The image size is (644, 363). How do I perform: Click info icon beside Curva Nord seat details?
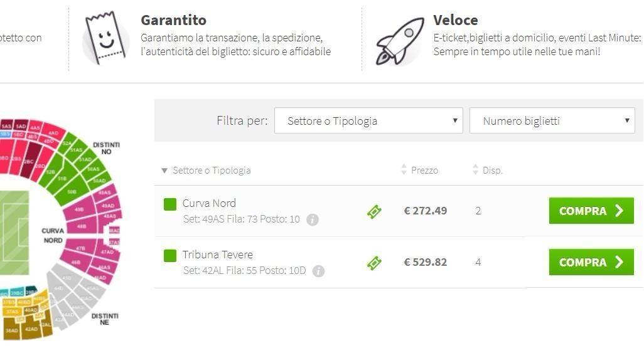point(313,220)
